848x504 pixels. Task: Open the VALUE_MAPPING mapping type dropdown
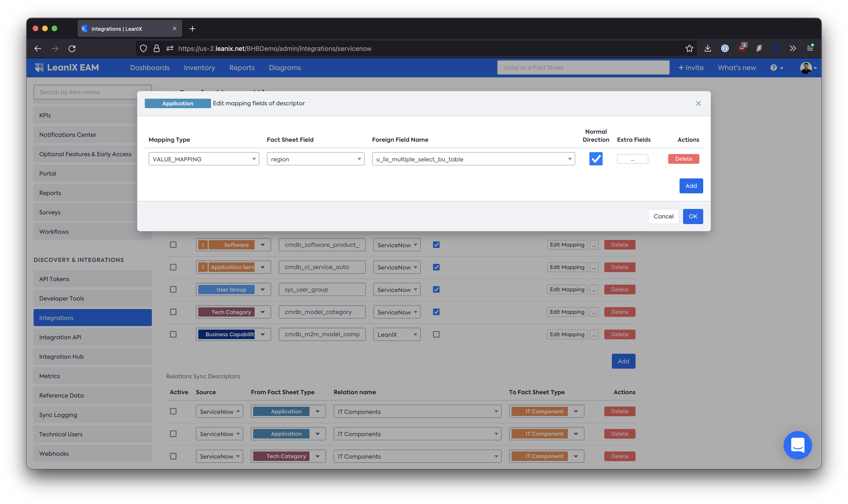coord(204,159)
